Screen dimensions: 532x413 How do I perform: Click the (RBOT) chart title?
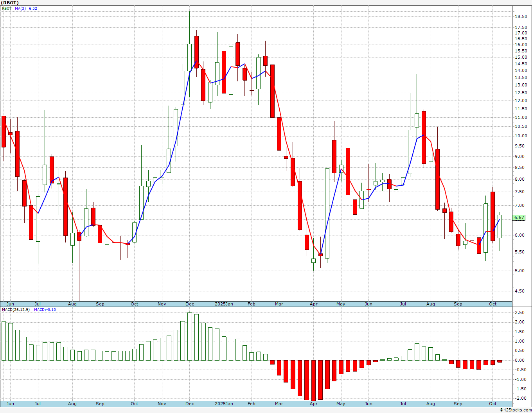coord(9,3)
